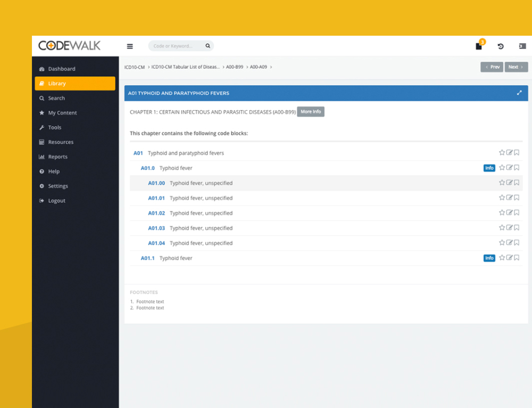Viewport: 532px width, 408px height.
Task: Click the More Info button
Action: (x=310, y=112)
